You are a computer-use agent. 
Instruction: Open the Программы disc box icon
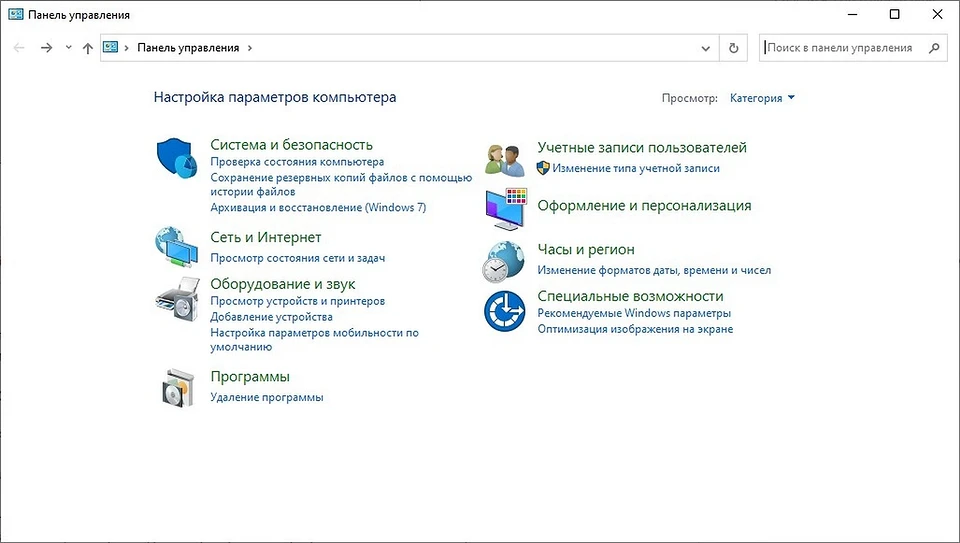(178, 388)
